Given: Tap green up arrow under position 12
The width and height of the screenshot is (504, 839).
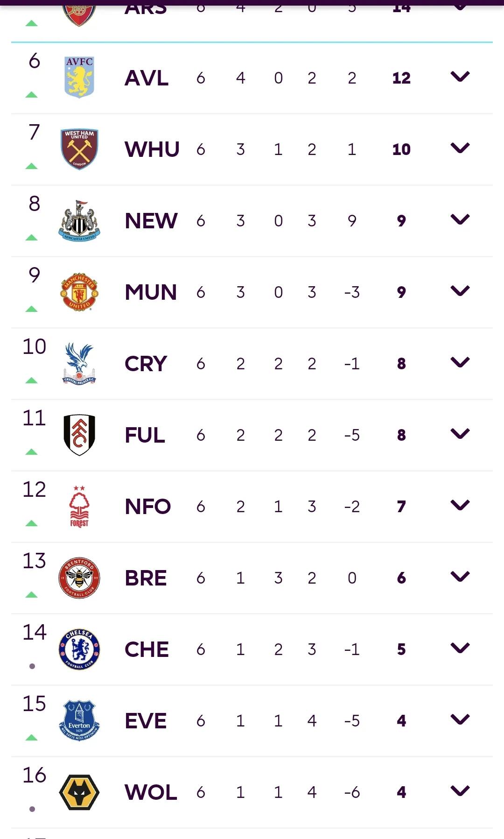Looking at the screenshot, I should [31, 523].
